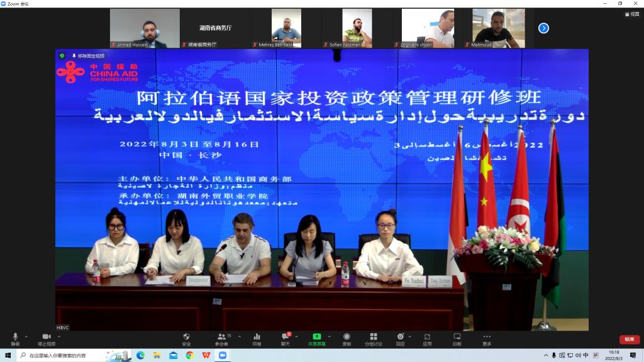
Task: Show next participants with blue arrow
Action: (x=543, y=28)
